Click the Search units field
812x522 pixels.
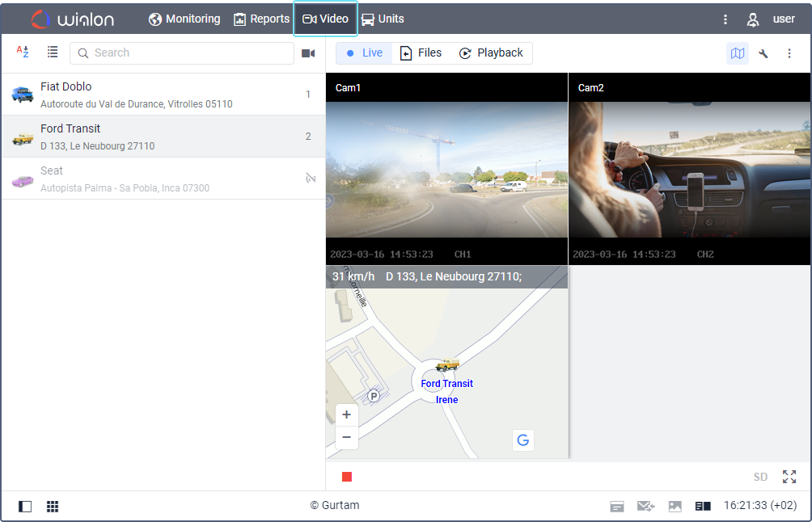(x=190, y=53)
